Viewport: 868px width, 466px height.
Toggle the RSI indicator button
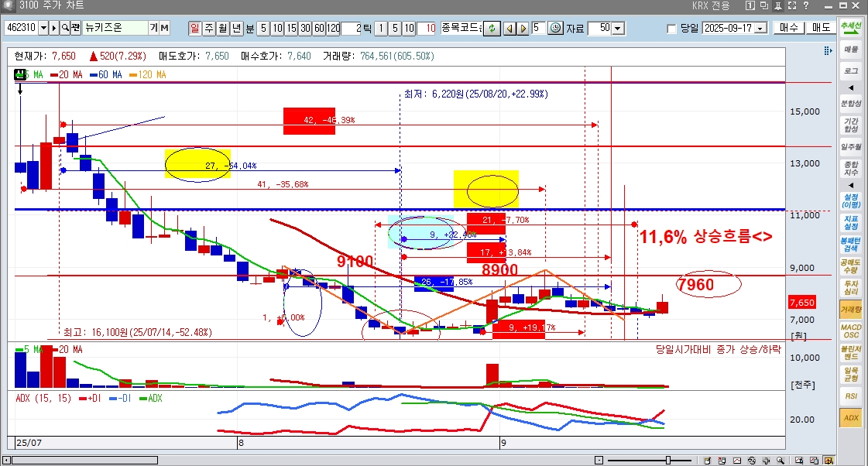pyautogui.click(x=851, y=396)
